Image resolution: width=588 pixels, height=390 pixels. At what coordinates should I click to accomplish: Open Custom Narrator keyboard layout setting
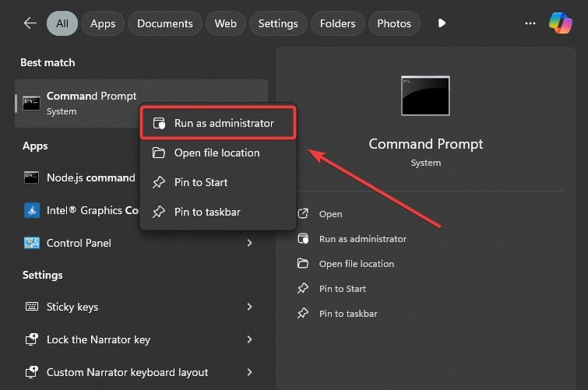[141, 372]
